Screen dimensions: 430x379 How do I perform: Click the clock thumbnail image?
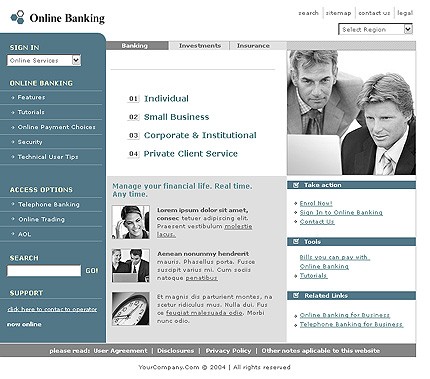(x=131, y=309)
